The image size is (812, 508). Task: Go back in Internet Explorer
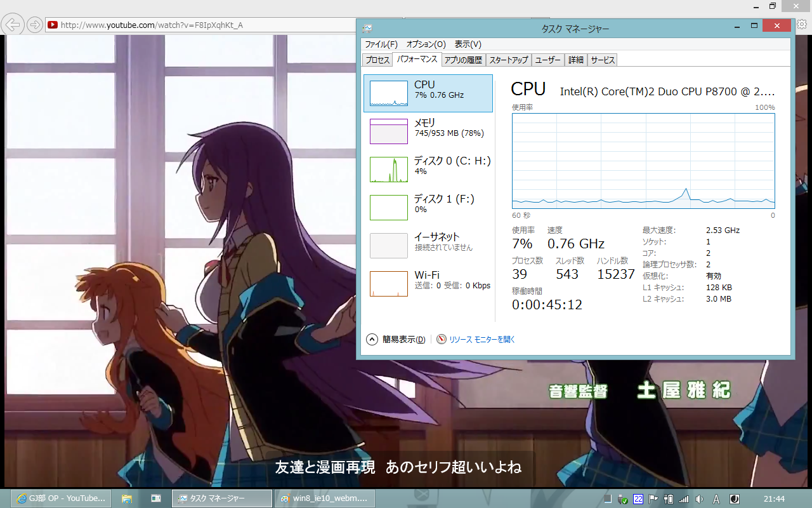13,25
